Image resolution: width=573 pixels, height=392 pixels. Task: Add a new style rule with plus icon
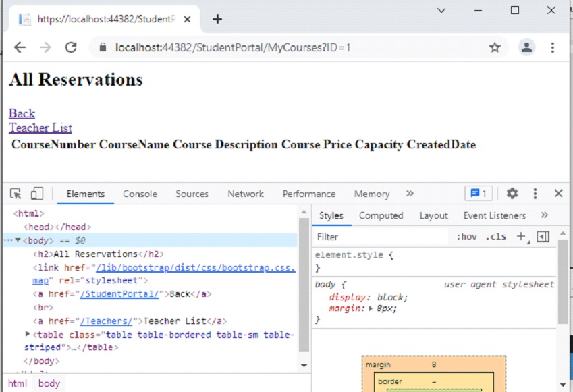[522, 237]
